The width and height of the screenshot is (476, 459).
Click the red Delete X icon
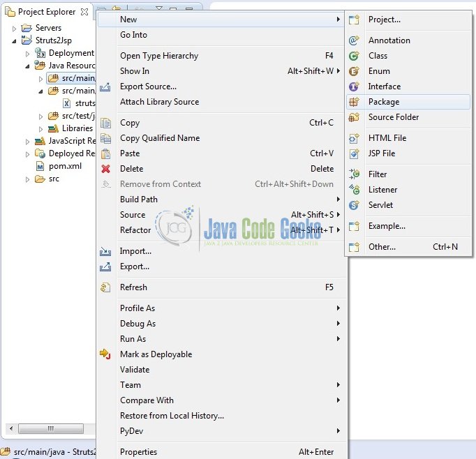point(105,169)
